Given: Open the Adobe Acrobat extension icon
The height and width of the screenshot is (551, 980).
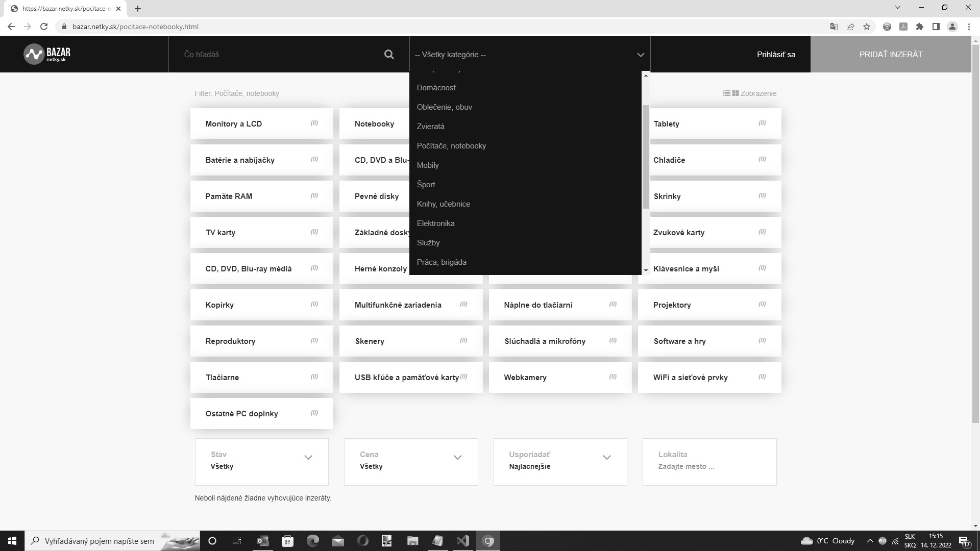Looking at the screenshot, I should pos(903,27).
